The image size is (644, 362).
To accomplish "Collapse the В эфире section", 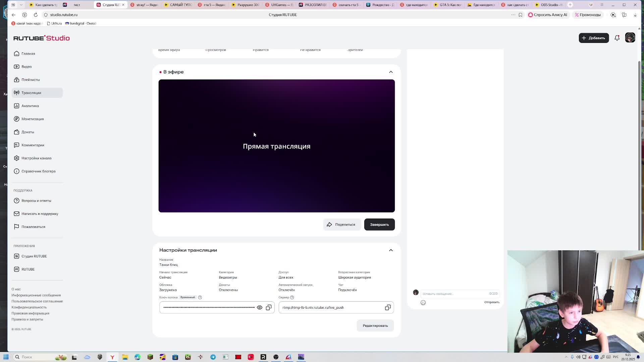I will [x=391, y=72].
